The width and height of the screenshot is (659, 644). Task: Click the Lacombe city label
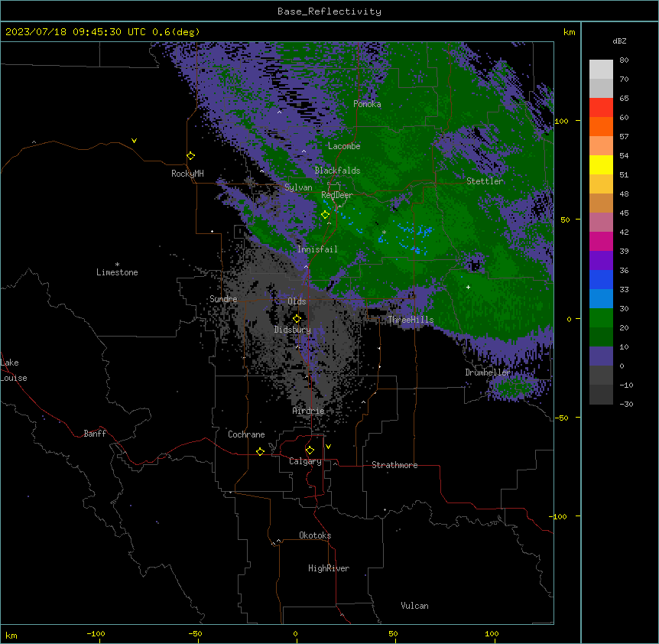pyautogui.click(x=344, y=146)
